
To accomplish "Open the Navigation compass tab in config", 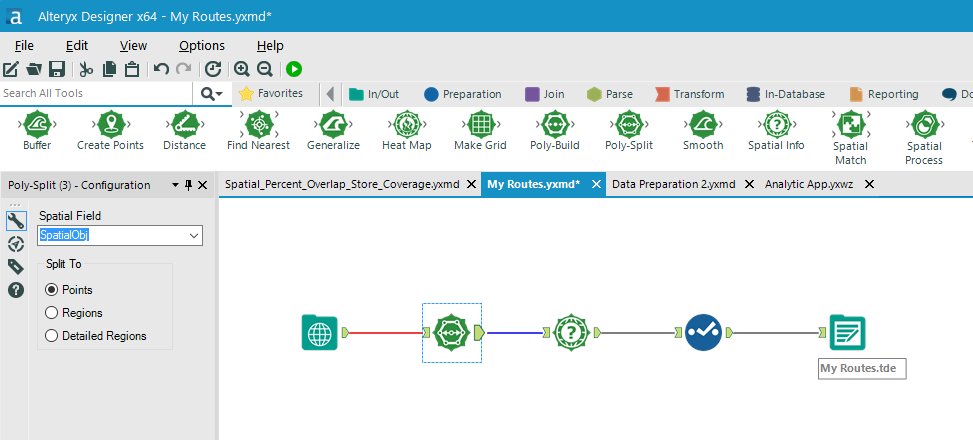I will click(x=16, y=244).
